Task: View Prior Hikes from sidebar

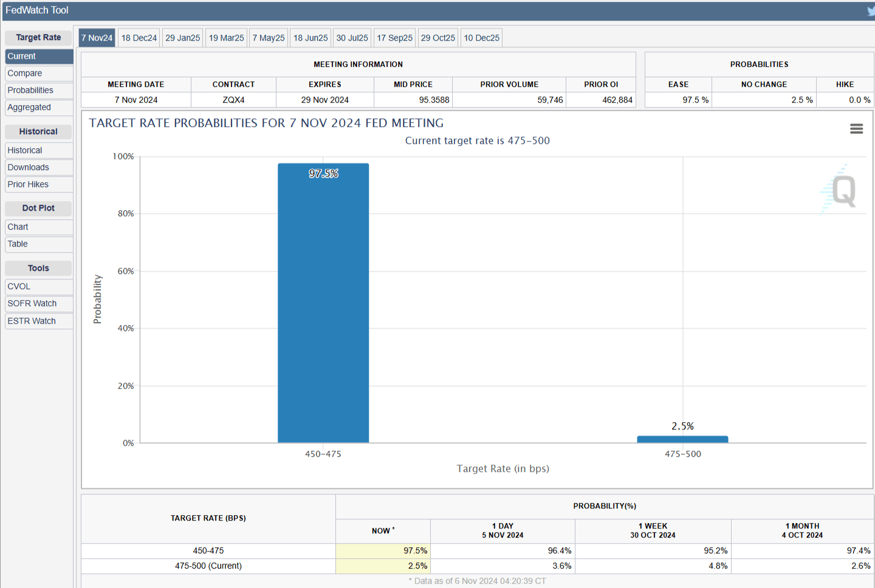Action: [x=28, y=184]
